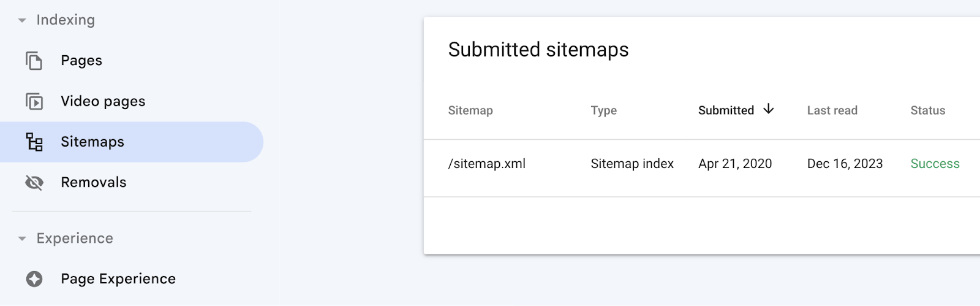Click the Page Experience star icon

point(34,279)
